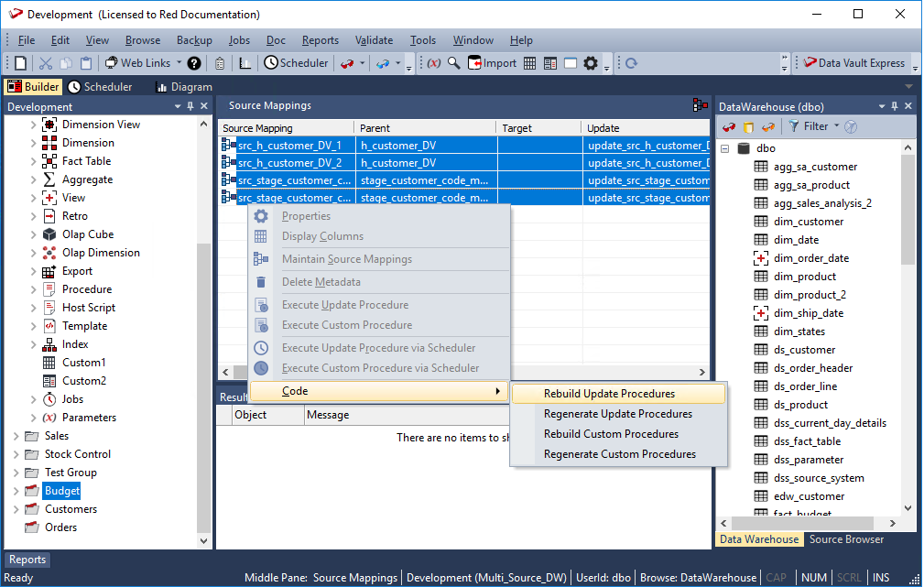Click the help question mark icon
The height and width of the screenshot is (587, 924).
coord(194,63)
